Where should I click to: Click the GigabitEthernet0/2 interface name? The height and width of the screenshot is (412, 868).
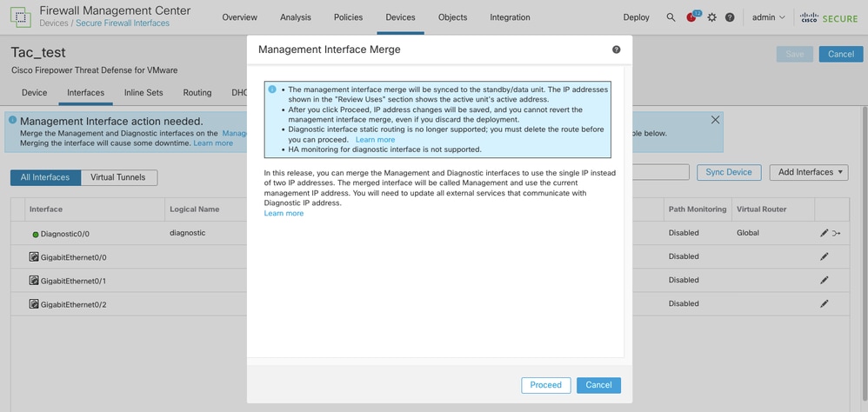point(73,305)
